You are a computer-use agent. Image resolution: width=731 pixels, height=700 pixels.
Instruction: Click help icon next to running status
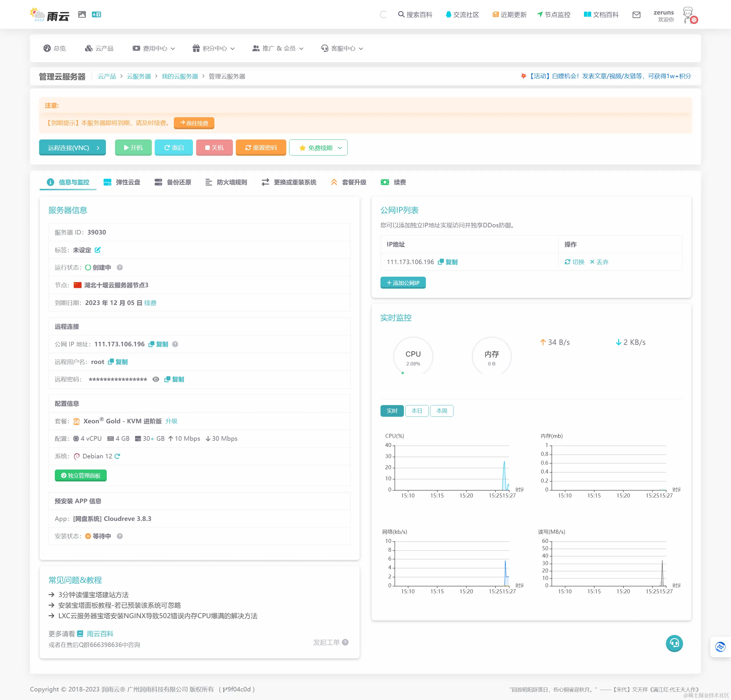pos(120,268)
